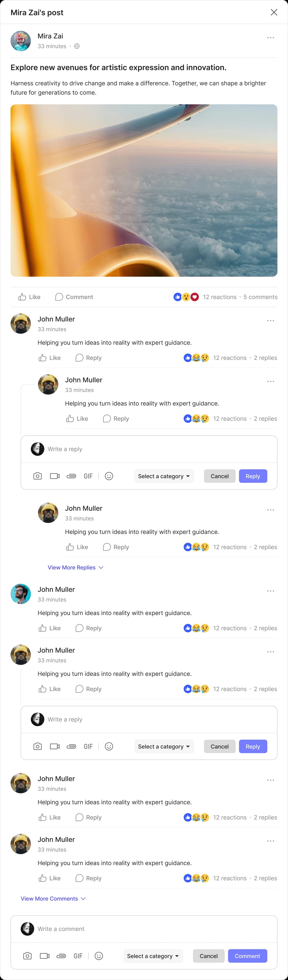Close the post view
The height and width of the screenshot is (980, 288).
pos(274,12)
